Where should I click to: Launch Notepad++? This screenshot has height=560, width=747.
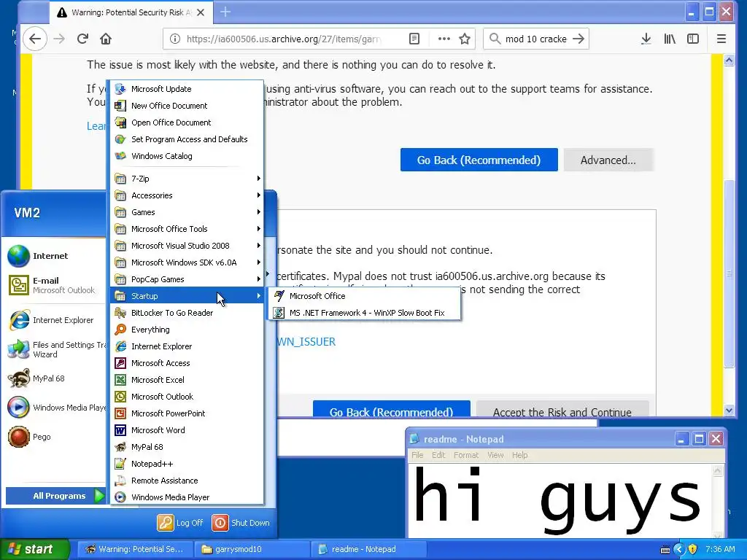tap(187, 464)
